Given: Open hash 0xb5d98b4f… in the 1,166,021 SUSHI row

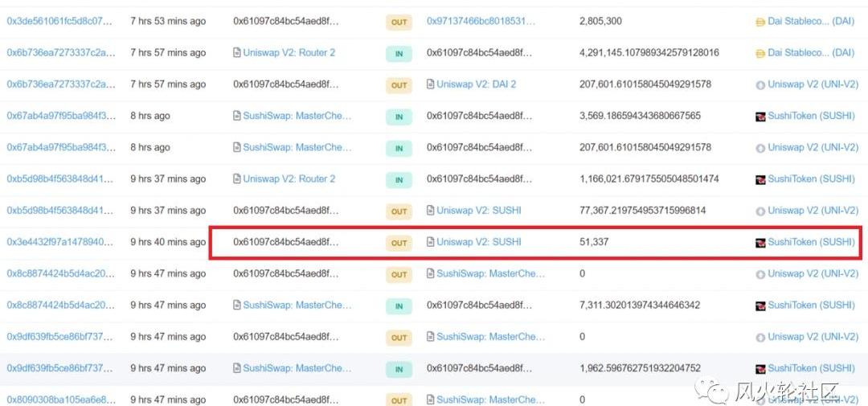Looking at the screenshot, I should coord(61,179).
